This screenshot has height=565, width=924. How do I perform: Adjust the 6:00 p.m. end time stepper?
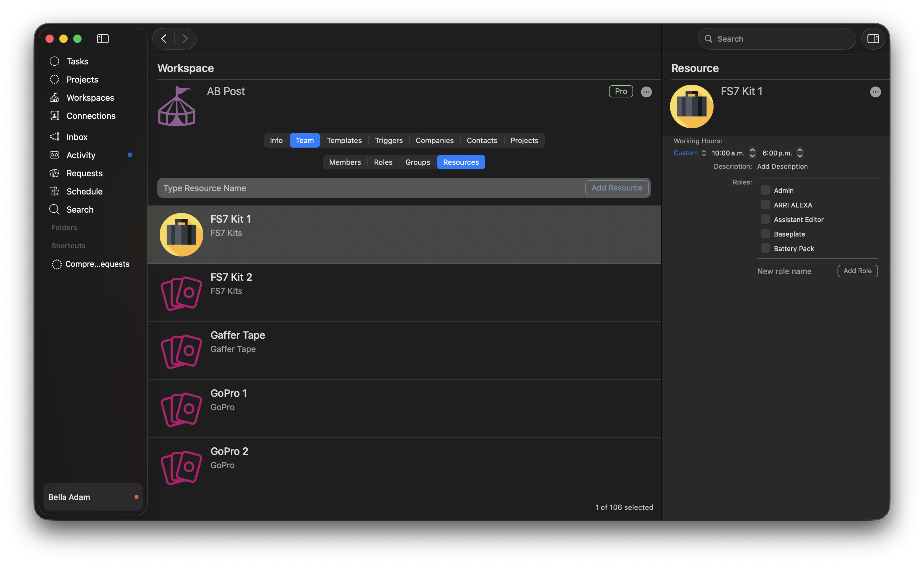click(x=799, y=153)
